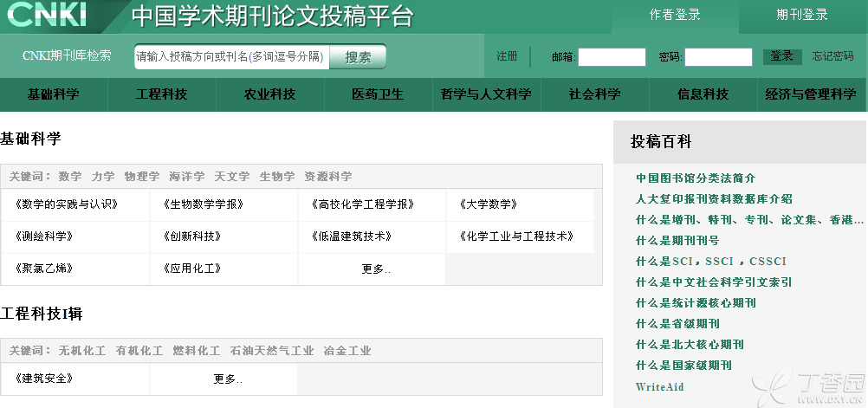Viewport: 868px width, 408px height.
Task: Open 人大复印报刊资料数据库介绍 article
Action: coord(714,198)
